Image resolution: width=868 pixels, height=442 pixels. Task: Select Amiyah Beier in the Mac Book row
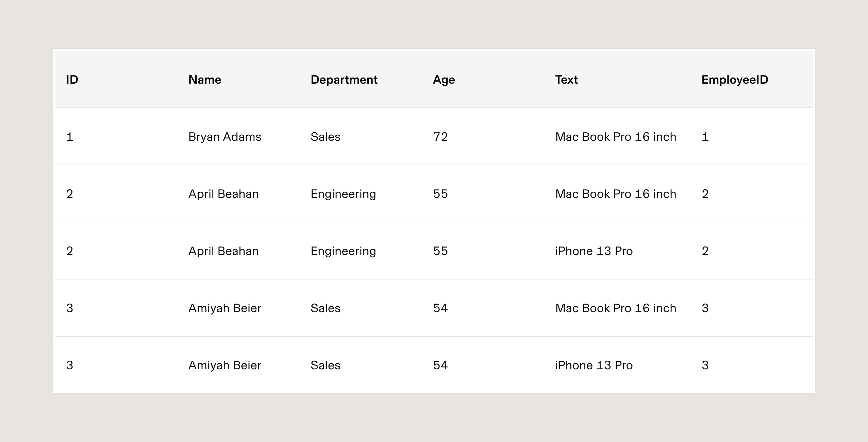tap(225, 308)
